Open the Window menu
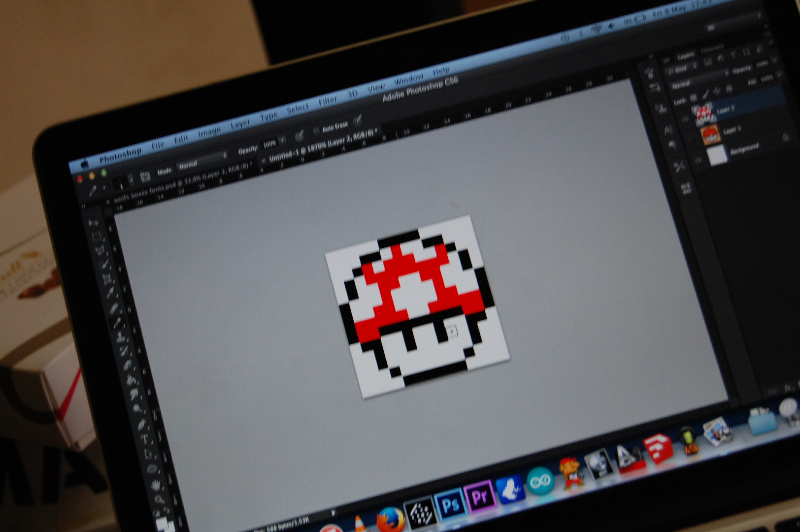This screenshot has width=800, height=532. click(x=408, y=80)
